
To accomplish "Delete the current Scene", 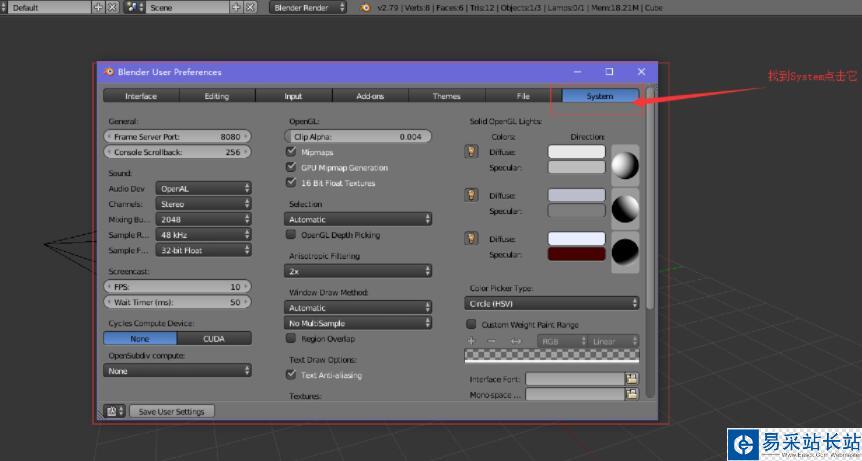I will [250, 7].
